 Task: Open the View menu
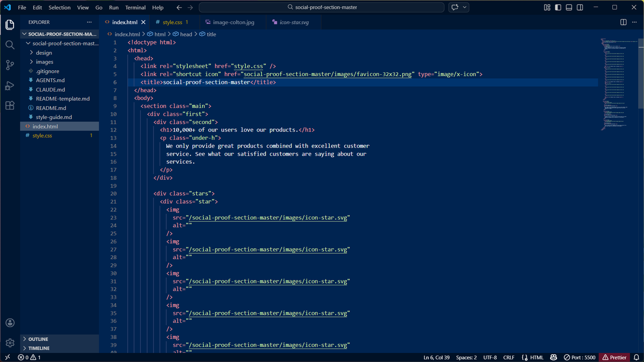pos(83,8)
